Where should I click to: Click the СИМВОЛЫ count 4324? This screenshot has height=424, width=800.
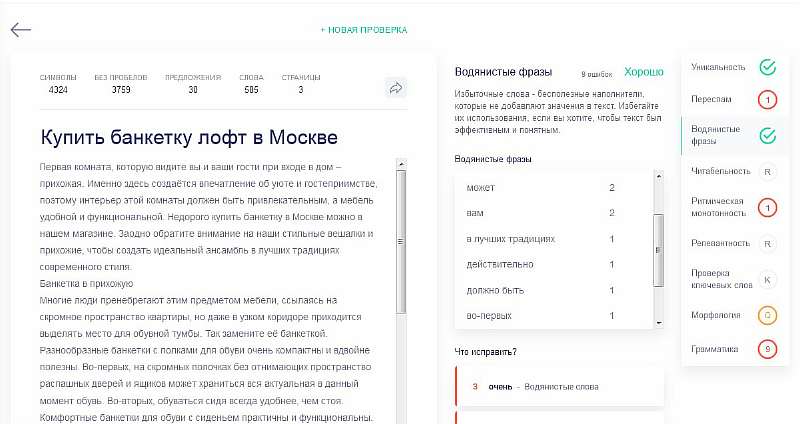click(58, 90)
